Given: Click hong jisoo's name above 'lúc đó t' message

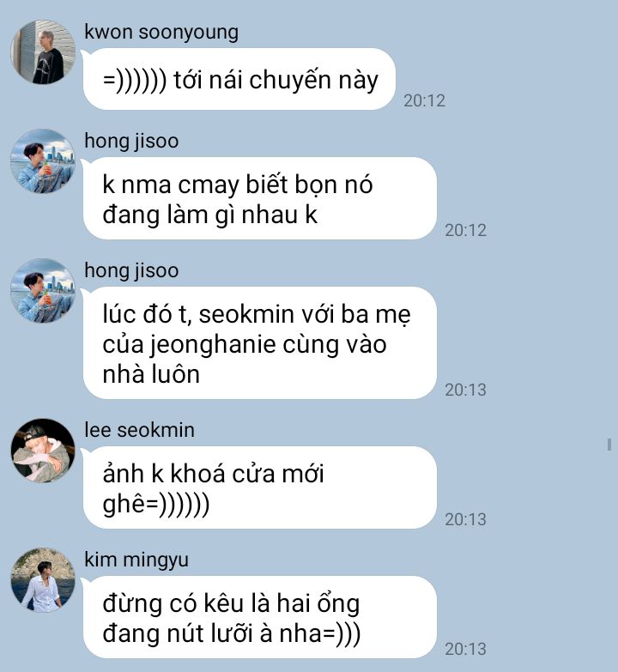Looking at the screenshot, I should tap(131, 271).
